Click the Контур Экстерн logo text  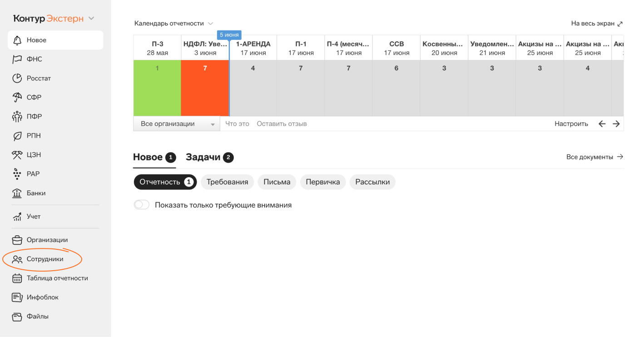49,19
